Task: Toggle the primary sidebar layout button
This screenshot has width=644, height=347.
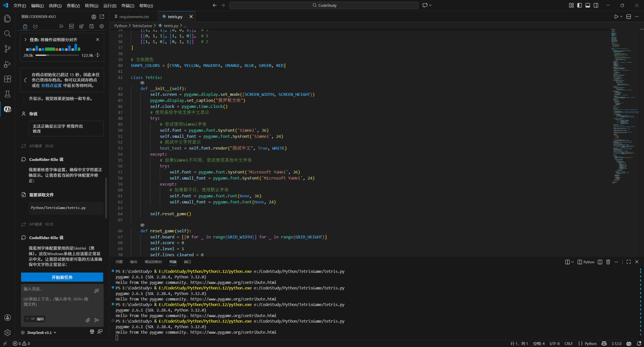Action: point(579,5)
